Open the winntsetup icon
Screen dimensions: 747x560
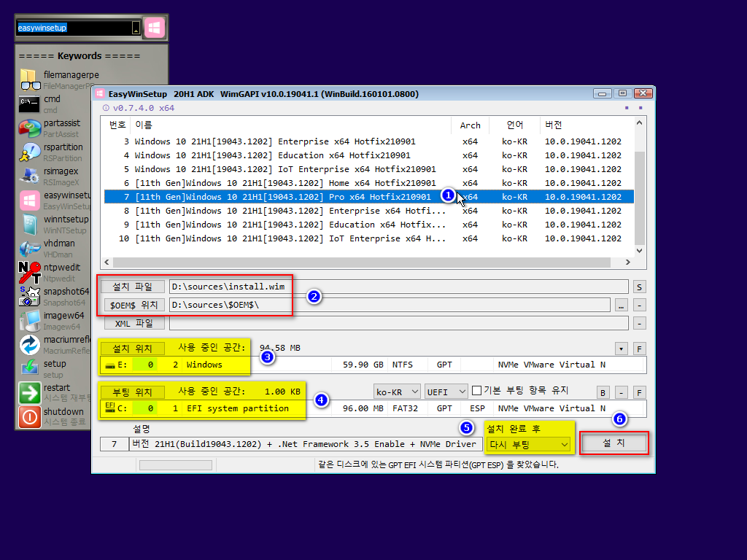pos(29,225)
